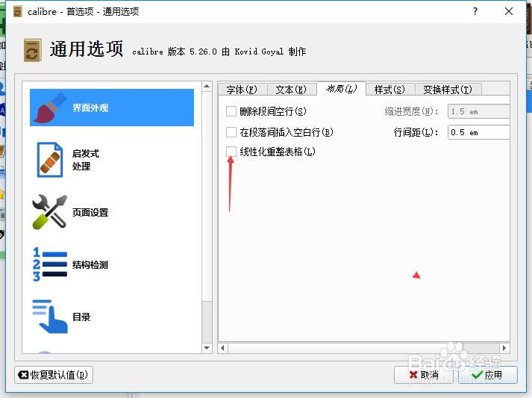Viewport: 532px width, 398px height.
Task: Switch to the 样式(S) tab
Action: tap(389, 90)
